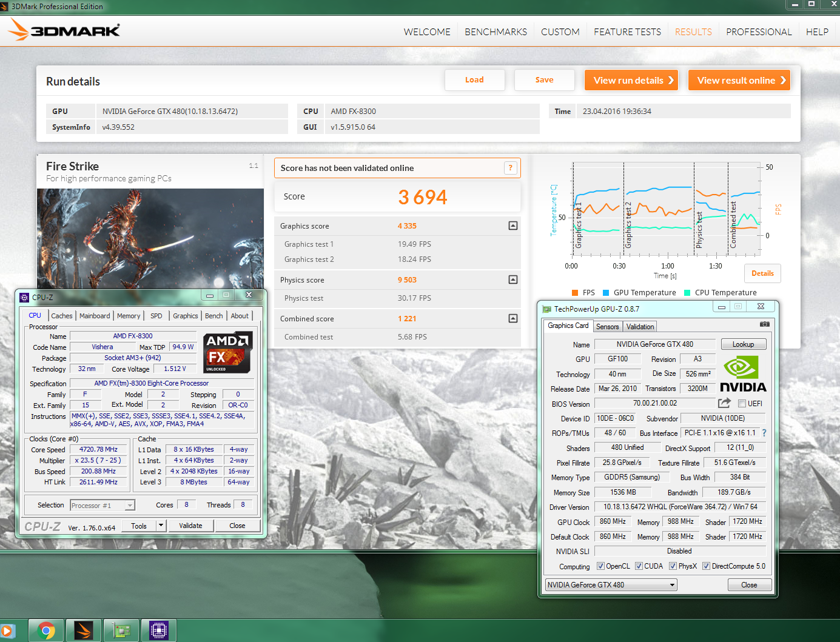840x642 pixels.
Task: Open the CUSTOM section
Action: coord(560,32)
